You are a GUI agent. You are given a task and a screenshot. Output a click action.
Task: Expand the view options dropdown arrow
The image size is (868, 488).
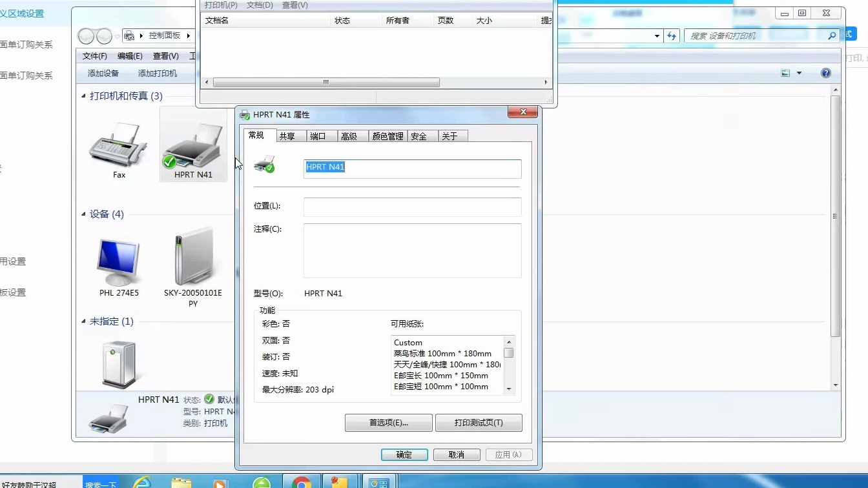tap(799, 73)
